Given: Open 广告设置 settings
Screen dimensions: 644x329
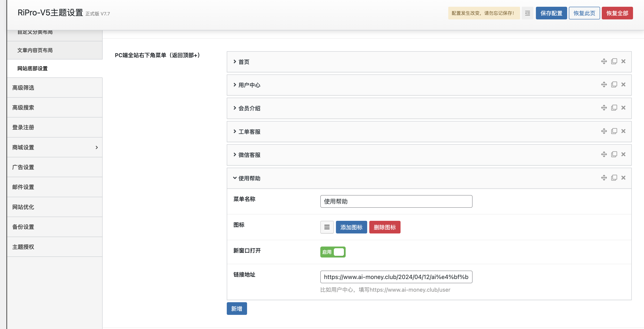Looking at the screenshot, I should point(55,167).
